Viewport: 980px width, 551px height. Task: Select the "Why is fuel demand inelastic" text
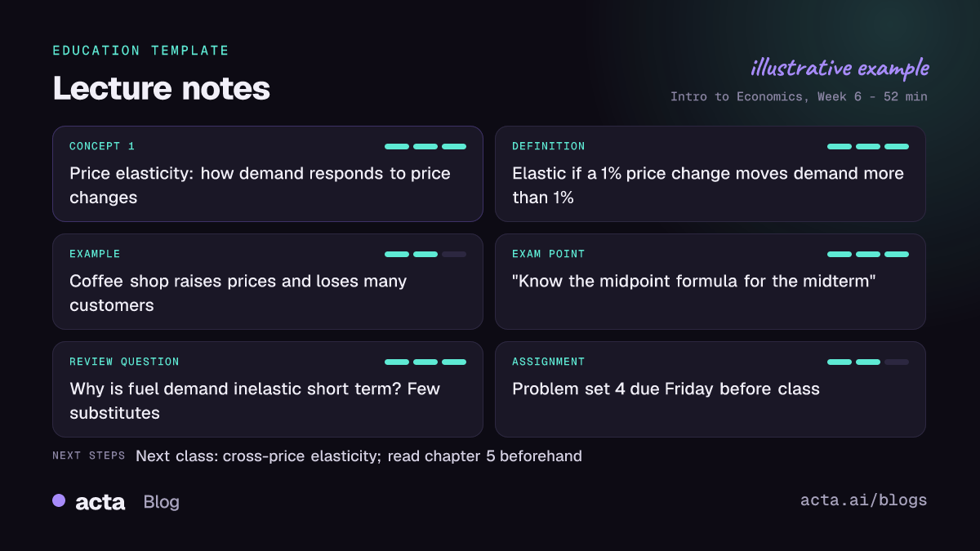[255, 401]
